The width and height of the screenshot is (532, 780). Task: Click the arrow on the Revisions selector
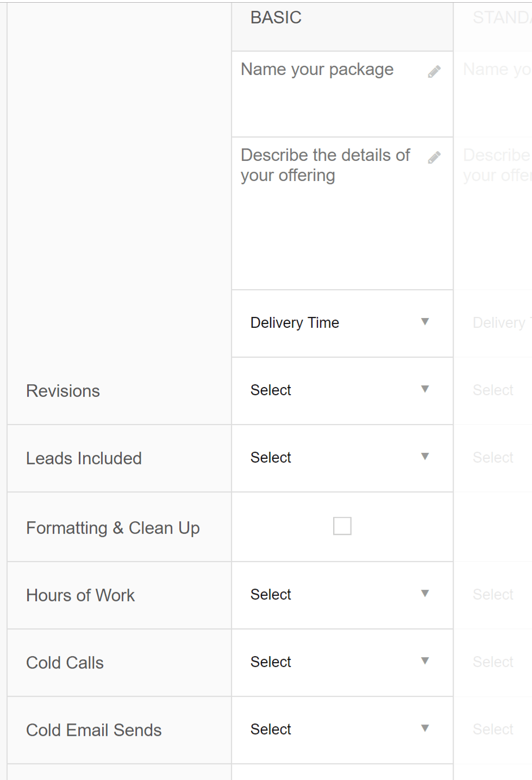click(x=425, y=389)
